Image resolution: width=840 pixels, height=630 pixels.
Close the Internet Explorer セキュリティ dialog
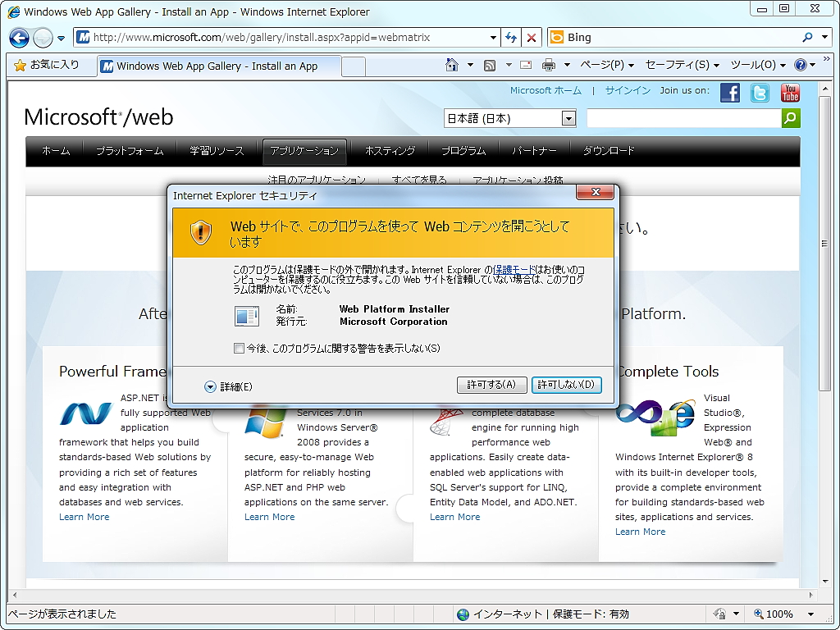point(596,192)
